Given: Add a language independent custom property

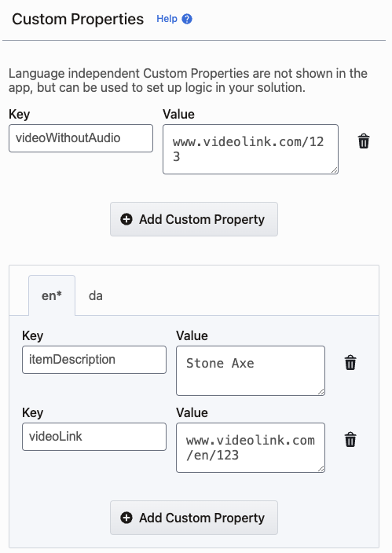Looking at the screenshot, I should pyautogui.click(x=194, y=219).
